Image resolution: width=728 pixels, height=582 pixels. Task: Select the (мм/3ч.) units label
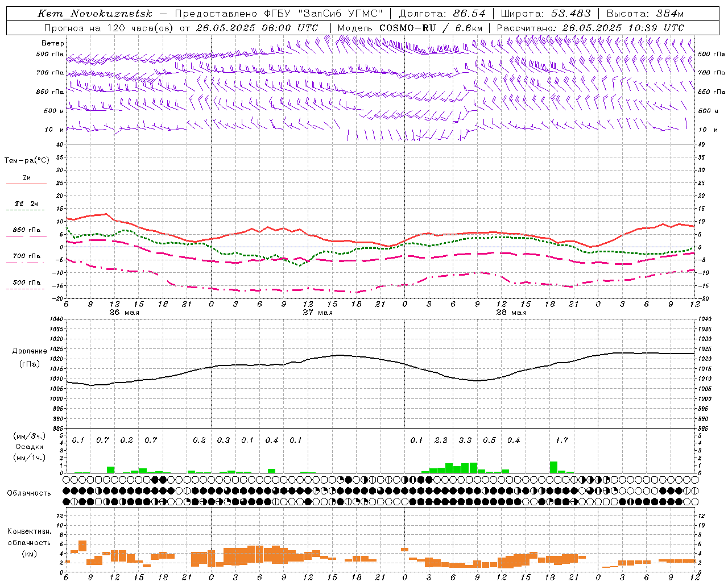[28, 436]
